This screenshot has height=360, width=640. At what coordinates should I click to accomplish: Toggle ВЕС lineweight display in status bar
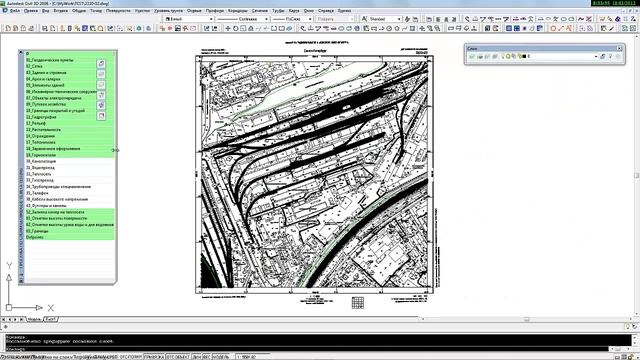[x=207, y=357]
